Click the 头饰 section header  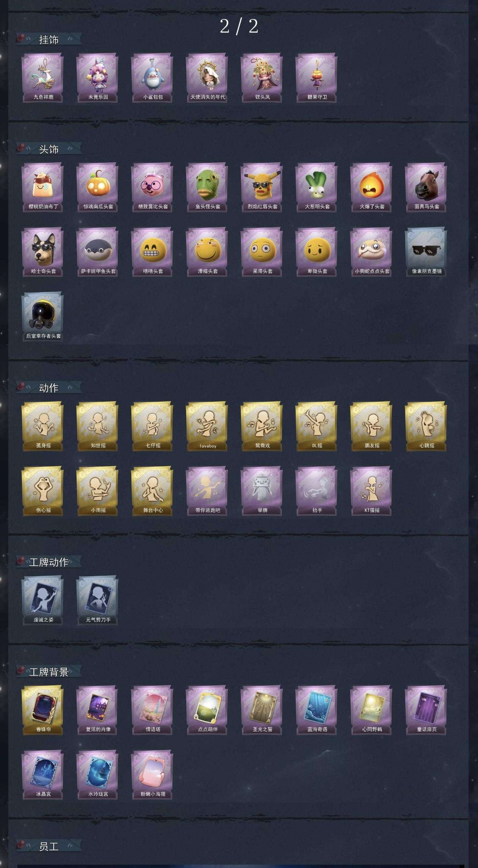49,149
